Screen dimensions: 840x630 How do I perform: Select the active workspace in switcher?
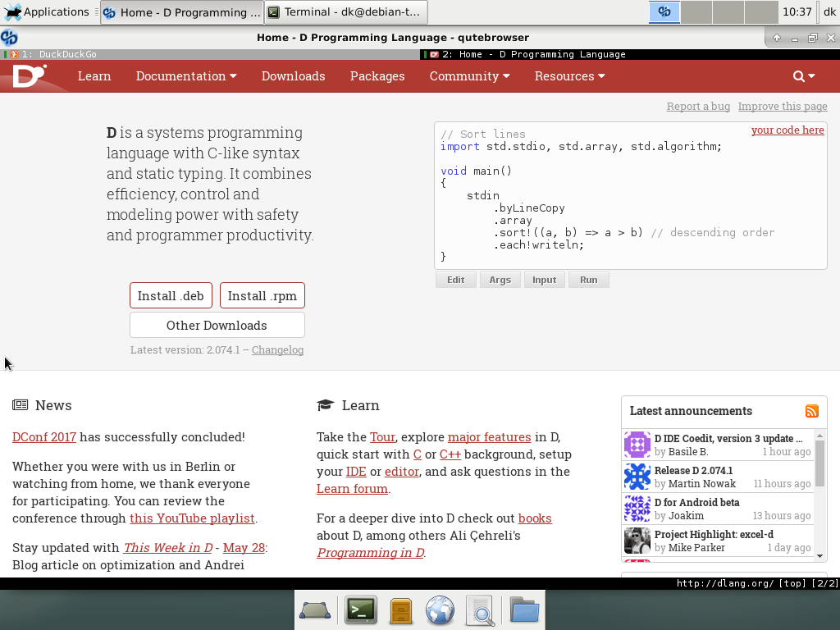[664, 11]
